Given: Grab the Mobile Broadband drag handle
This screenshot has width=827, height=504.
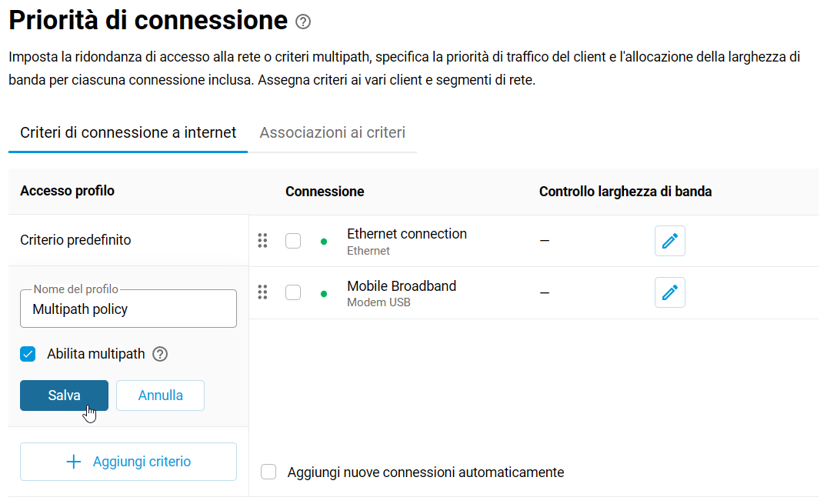Looking at the screenshot, I should [262, 292].
